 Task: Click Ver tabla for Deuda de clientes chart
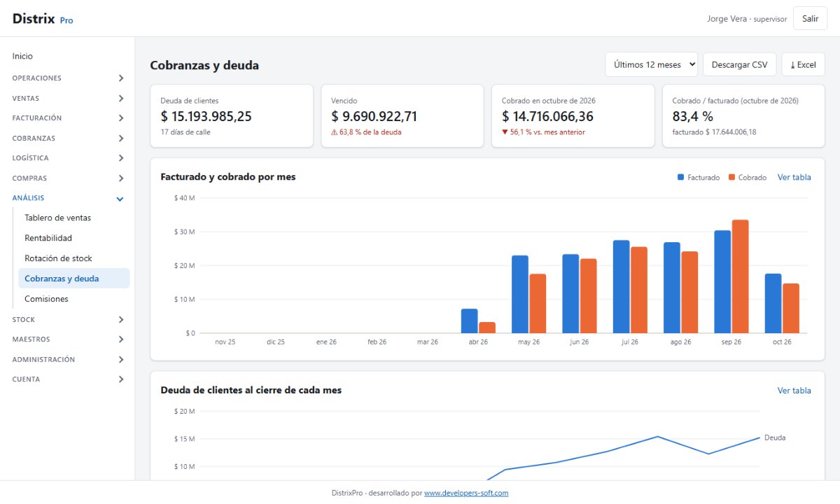[794, 391]
